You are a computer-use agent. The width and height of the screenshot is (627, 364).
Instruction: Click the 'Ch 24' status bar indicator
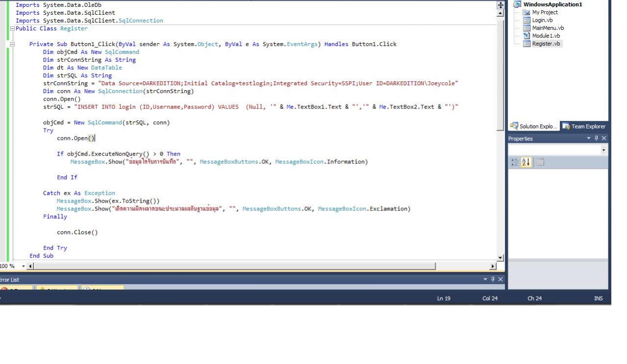[x=534, y=298]
